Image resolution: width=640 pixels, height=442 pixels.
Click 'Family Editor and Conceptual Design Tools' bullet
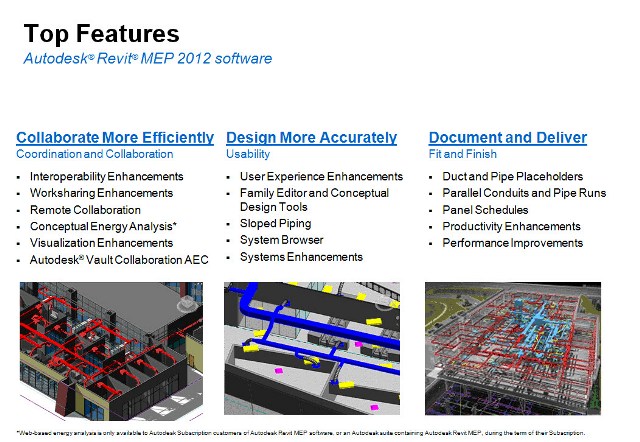[314, 200]
